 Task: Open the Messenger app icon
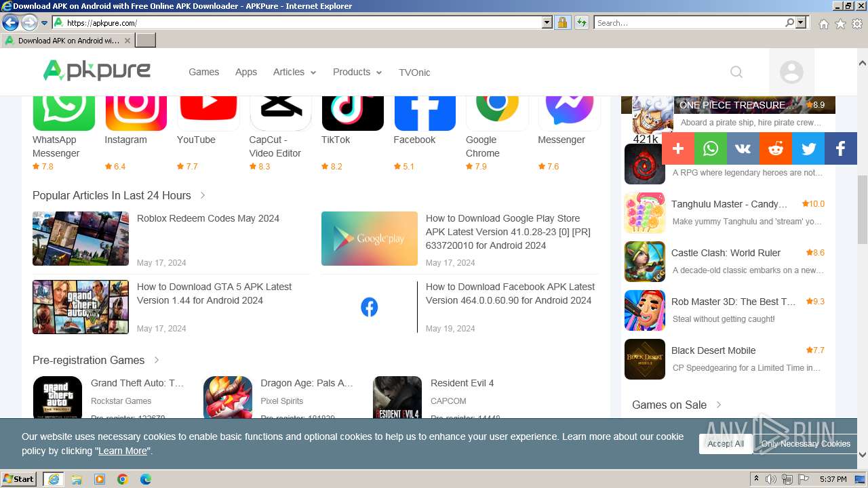569,113
